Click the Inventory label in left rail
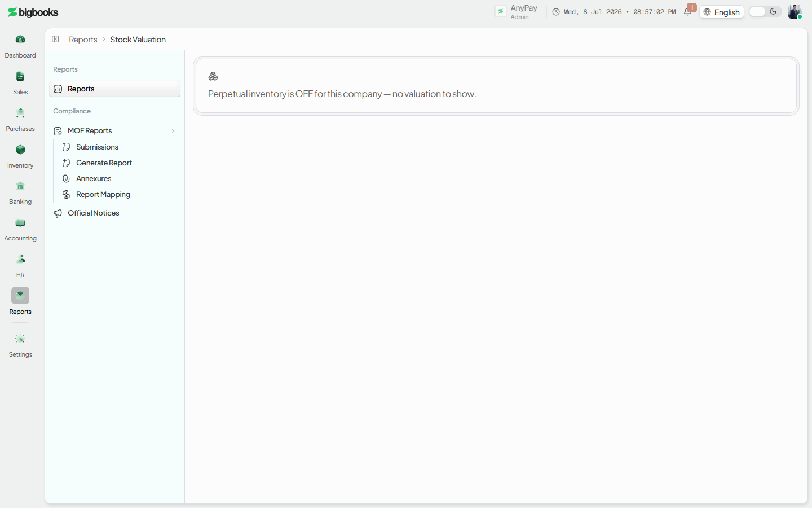 point(20,165)
